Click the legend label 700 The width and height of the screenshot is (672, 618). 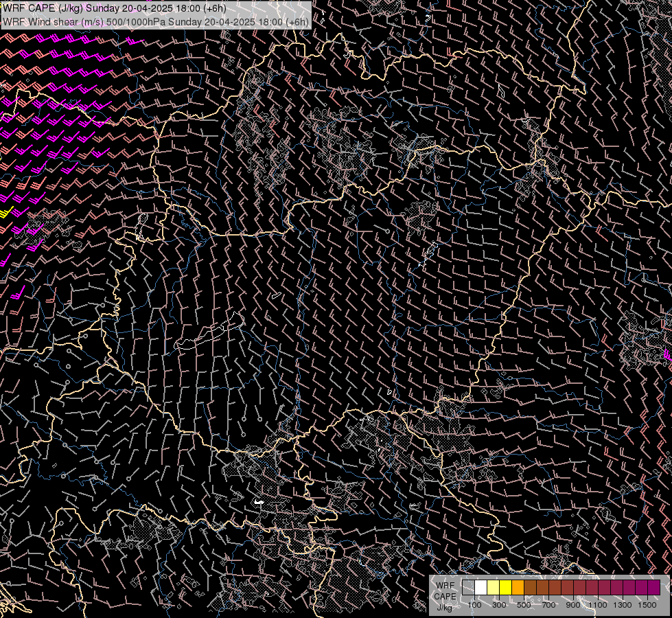[x=548, y=605]
